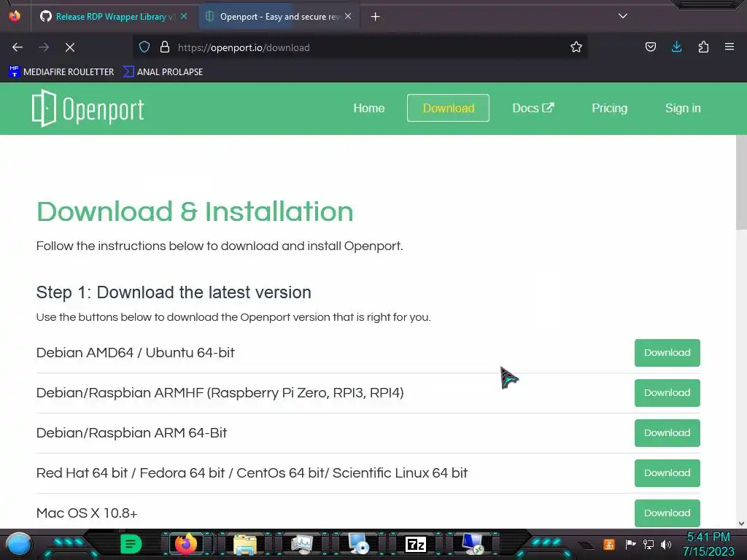Open tracking protection shield icon
This screenshot has height=560, width=747.
[144, 47]
